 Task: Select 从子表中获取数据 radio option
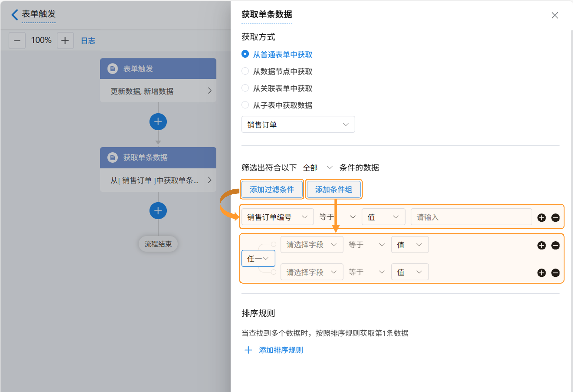coord(245,105)
